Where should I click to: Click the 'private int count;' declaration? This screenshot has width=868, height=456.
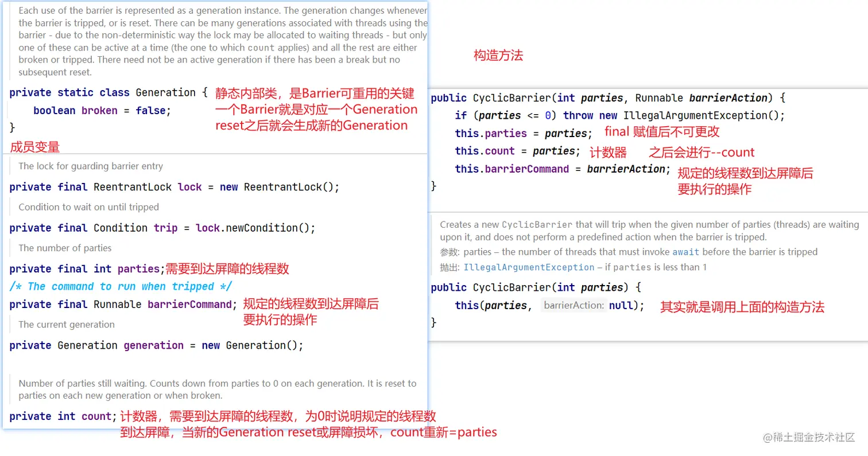tap(63, 416)
